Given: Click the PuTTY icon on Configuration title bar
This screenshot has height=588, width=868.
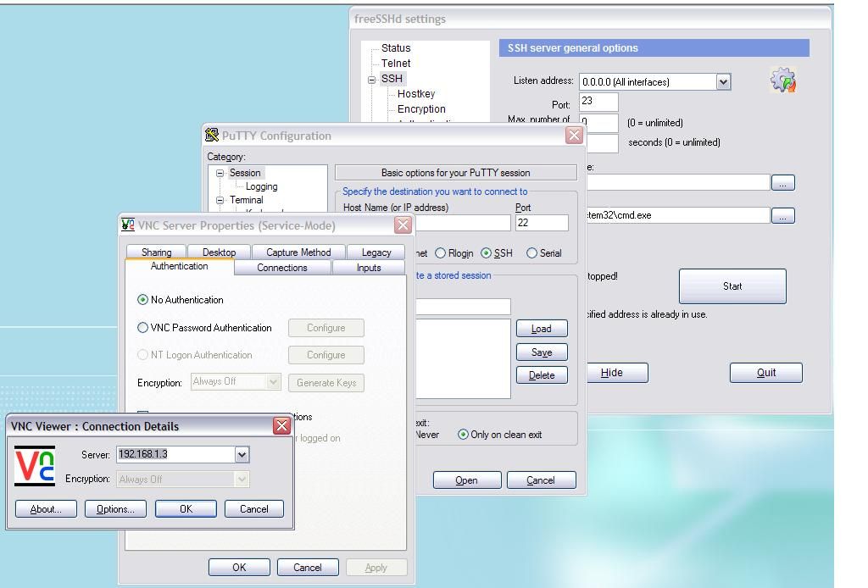Looking at the screenshot, I should tap(212, 136).
